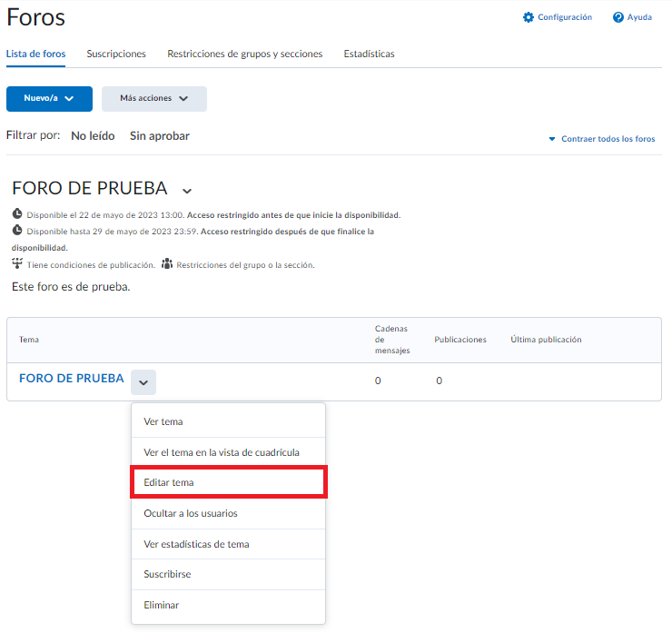Click the clock icon beside 'Disponible el'

pos(17,214)
